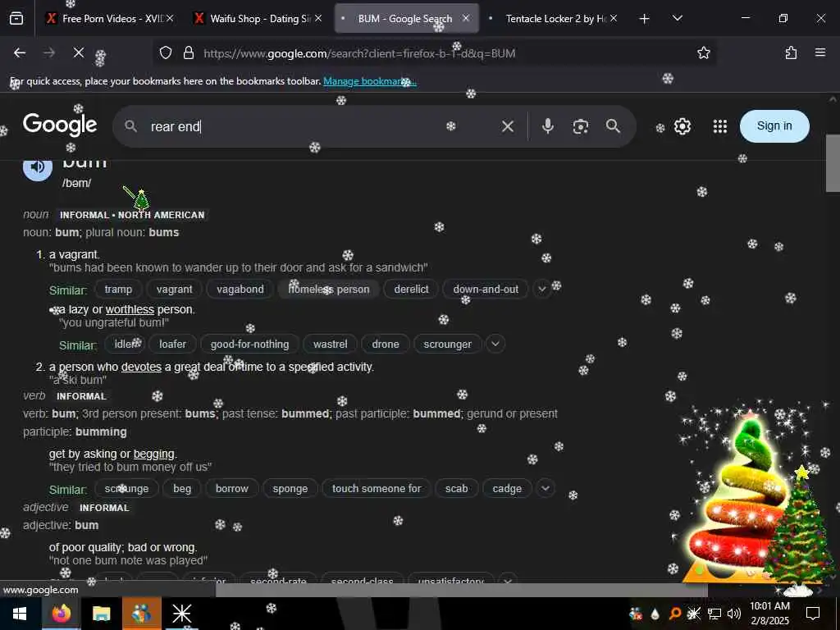
Task: Click the good-for-nothing synonym chip
Action: pos(249,344)
